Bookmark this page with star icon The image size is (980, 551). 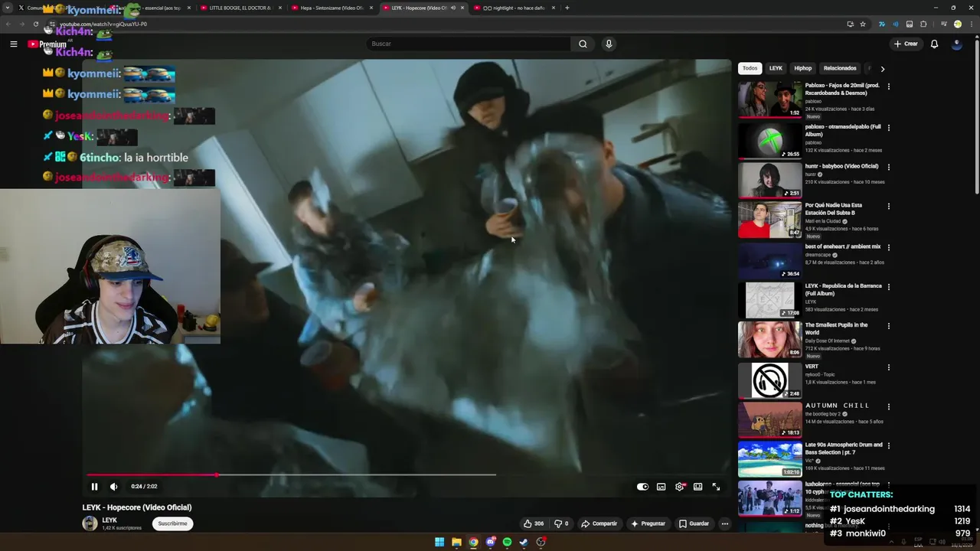click(x=863, y=24)
